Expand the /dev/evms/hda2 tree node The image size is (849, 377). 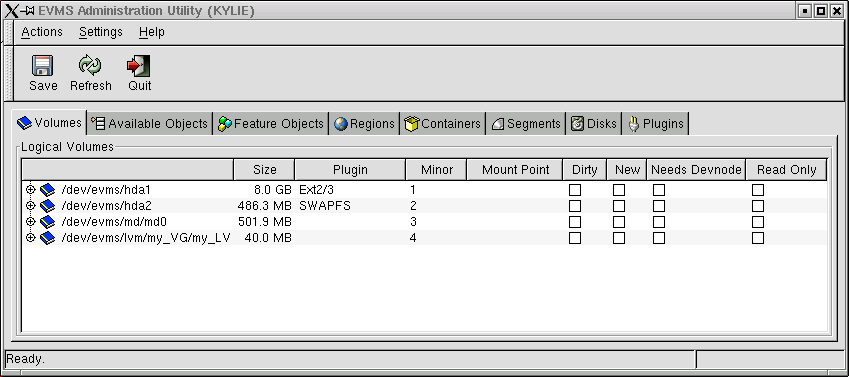[x=30, y=206]
